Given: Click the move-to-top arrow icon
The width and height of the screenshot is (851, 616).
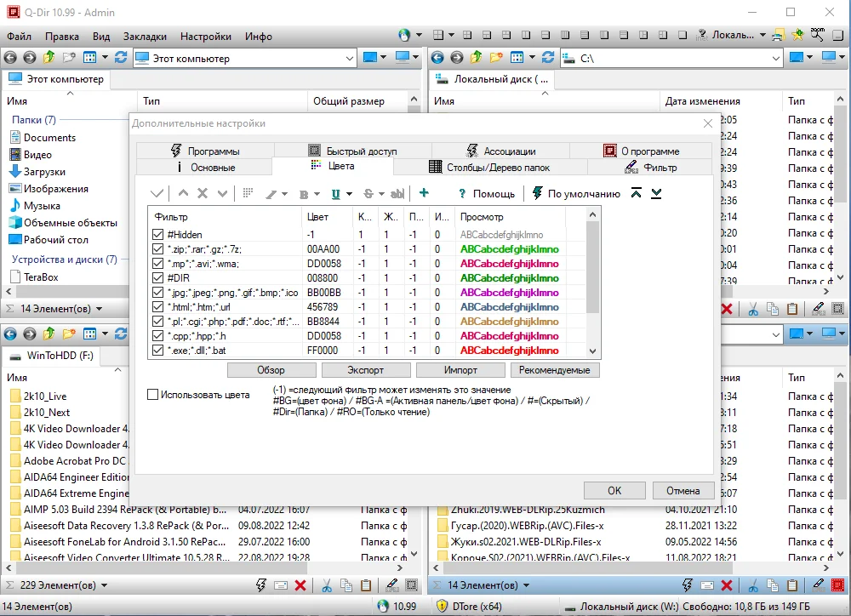Looking at the screenshot, I should click(636, 193).
